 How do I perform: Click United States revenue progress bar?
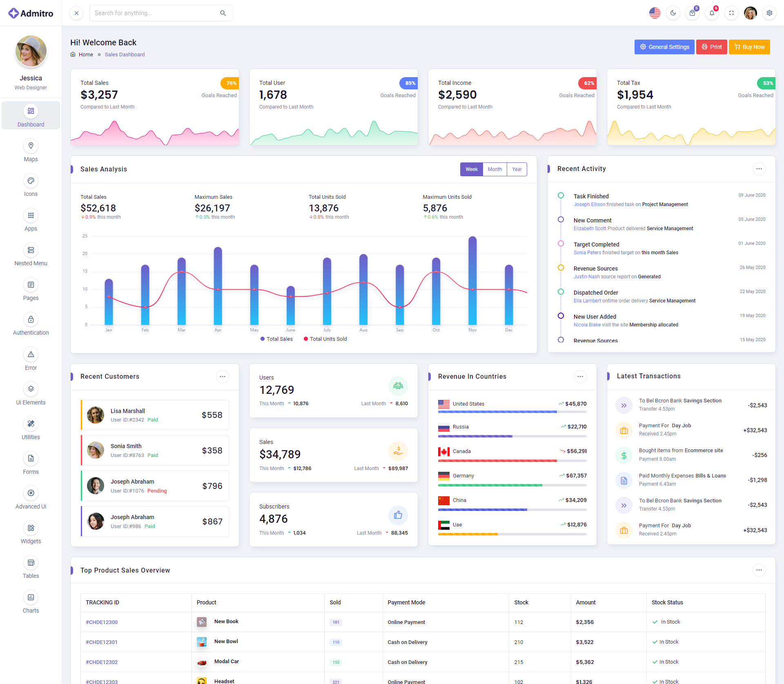512,412
